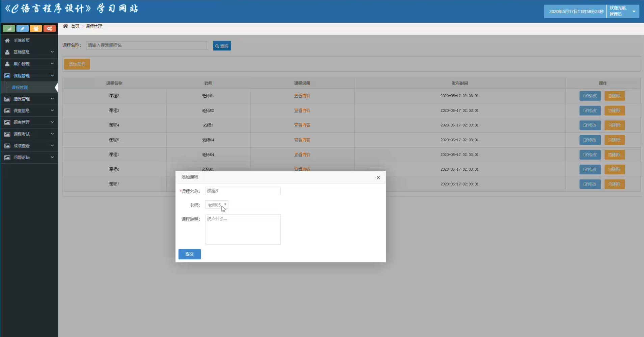Open 查看内容 for 课程5
The image size is (644, 337).
[x=302, y=140]
